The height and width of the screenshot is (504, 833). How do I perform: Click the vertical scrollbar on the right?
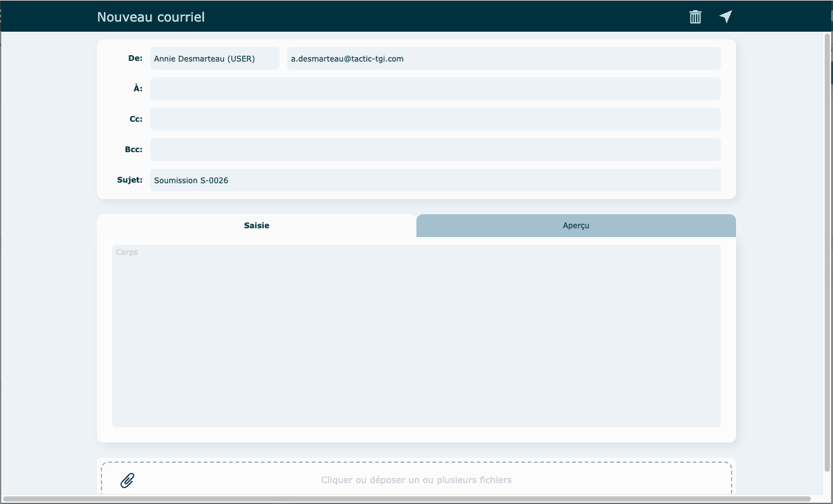point(827,254)
